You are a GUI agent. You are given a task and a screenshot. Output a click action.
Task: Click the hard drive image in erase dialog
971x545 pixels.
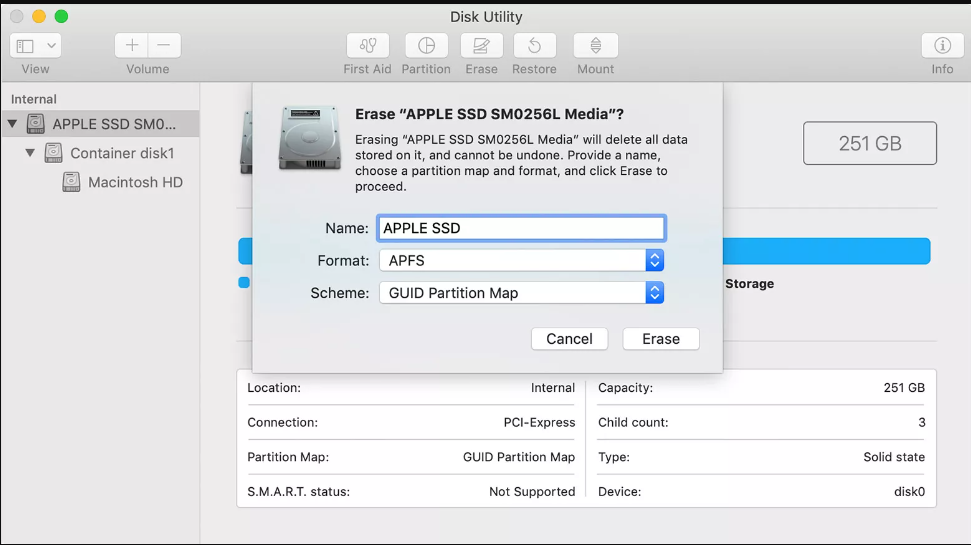click(x=310, y=137)
